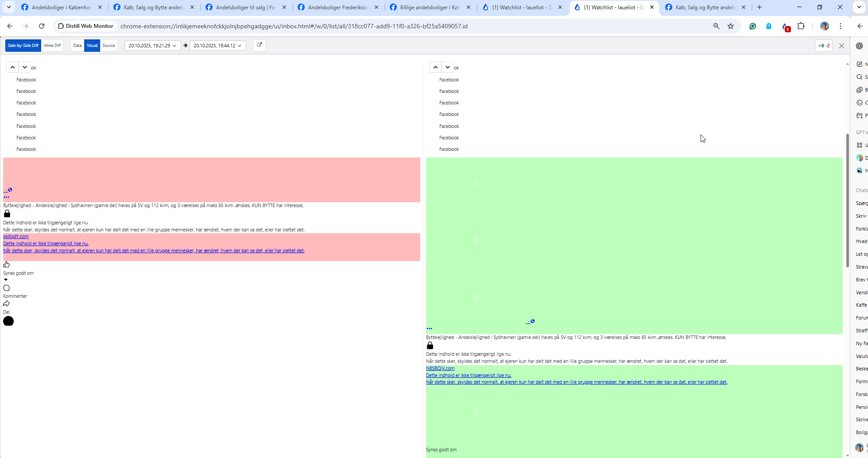868x458 pixels.
Task: Open the N8SBQjV.com link
Action: tap(440, 368)
